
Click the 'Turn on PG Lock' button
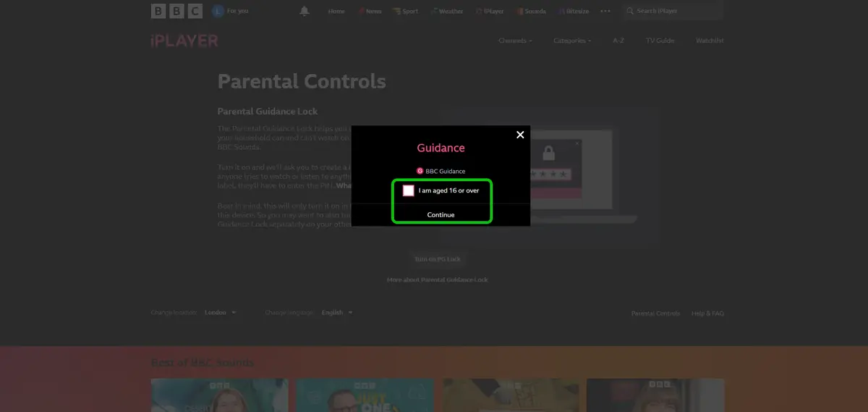tap(437, 258)
